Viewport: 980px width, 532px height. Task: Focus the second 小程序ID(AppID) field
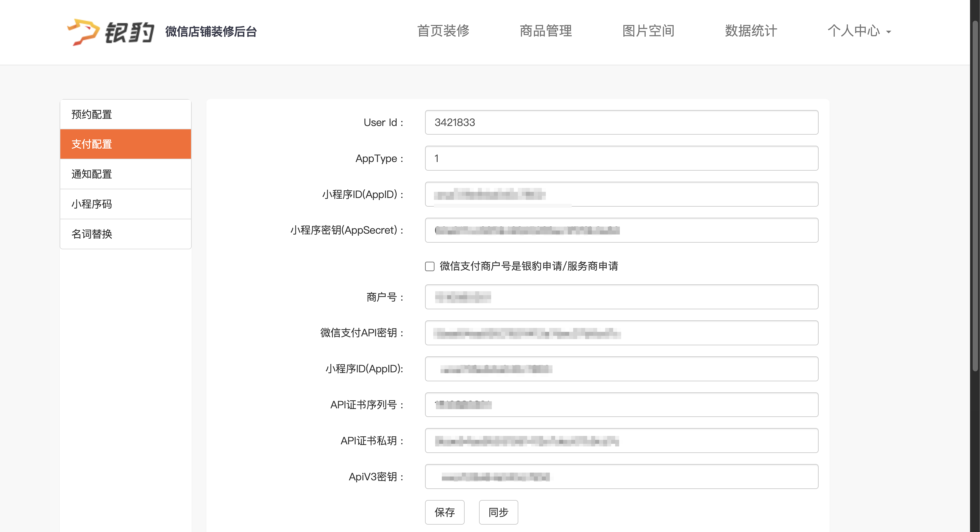[622, 369]
